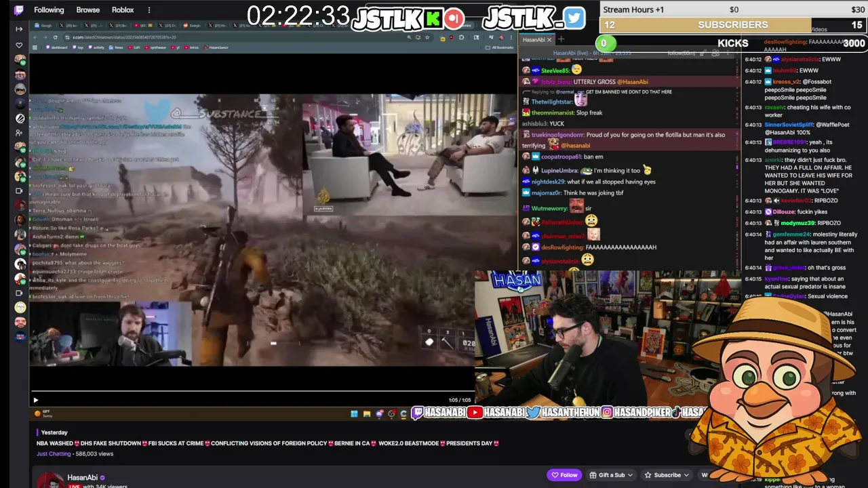Viewport: 868px width, 488px height.
Task: Switch to the Google browser tab
Action: pyautogui.click(x=44, y=25)
